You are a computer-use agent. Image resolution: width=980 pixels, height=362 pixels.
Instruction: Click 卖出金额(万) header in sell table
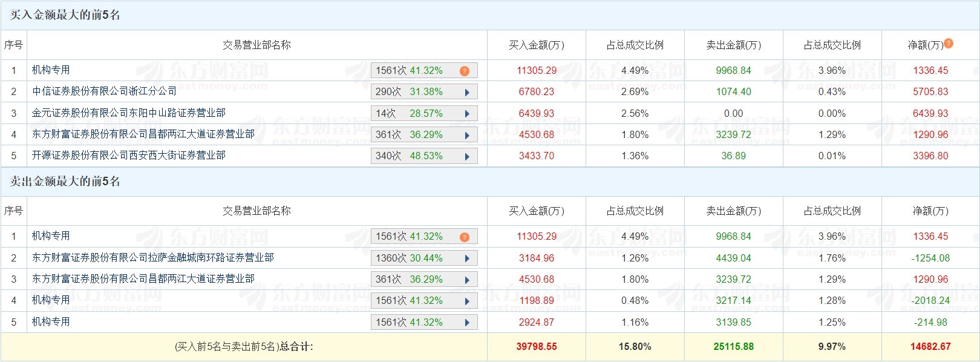(734, 211)
